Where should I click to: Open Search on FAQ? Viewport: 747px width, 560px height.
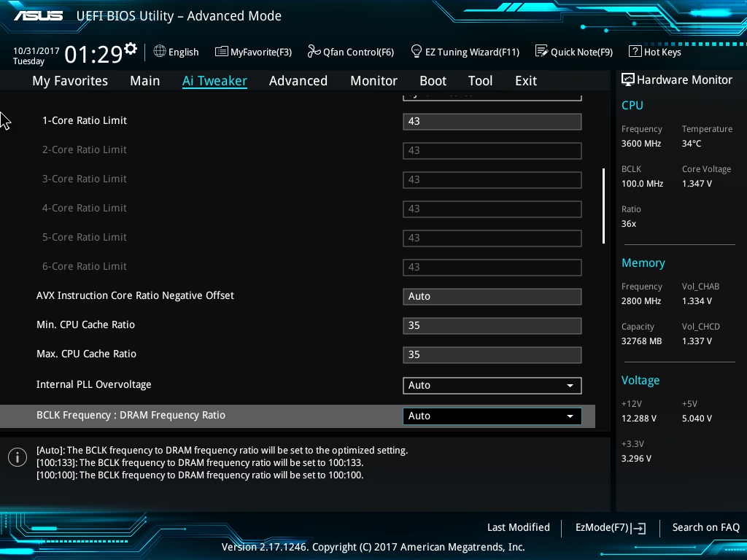[x=706, y=527]
